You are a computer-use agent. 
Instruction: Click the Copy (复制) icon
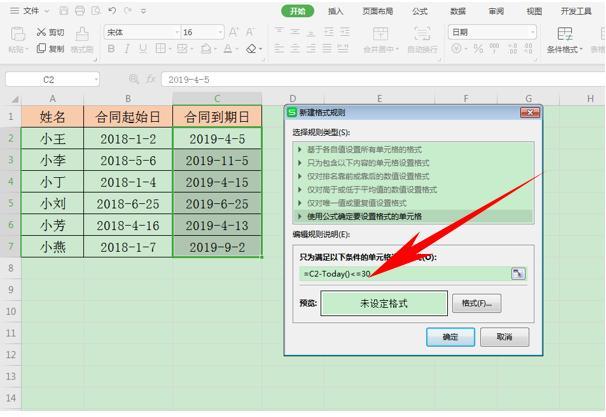(41, 48)
